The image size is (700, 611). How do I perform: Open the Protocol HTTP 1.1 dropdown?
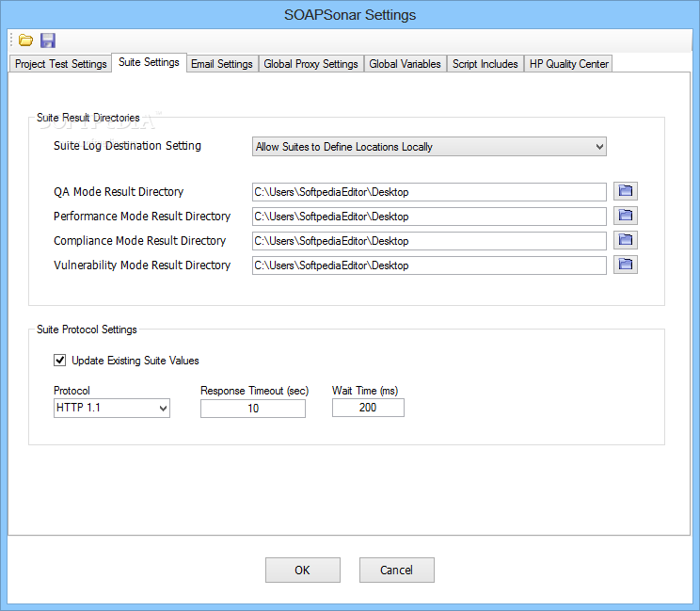tap(112, 408)
